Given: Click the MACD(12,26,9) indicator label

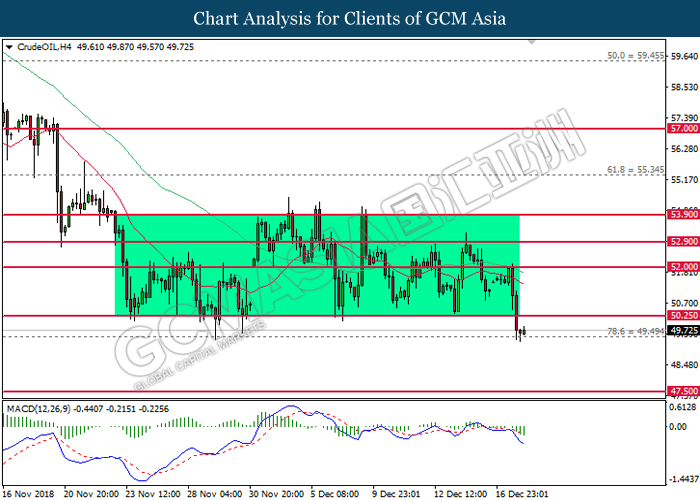Looking at the screenshot, I should pos(38,409).
